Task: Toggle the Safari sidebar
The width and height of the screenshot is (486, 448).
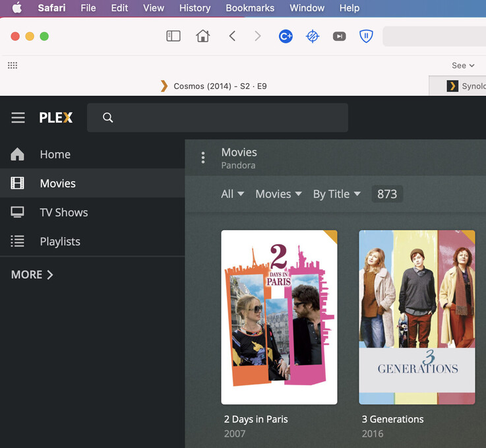Action: (173, 36)
